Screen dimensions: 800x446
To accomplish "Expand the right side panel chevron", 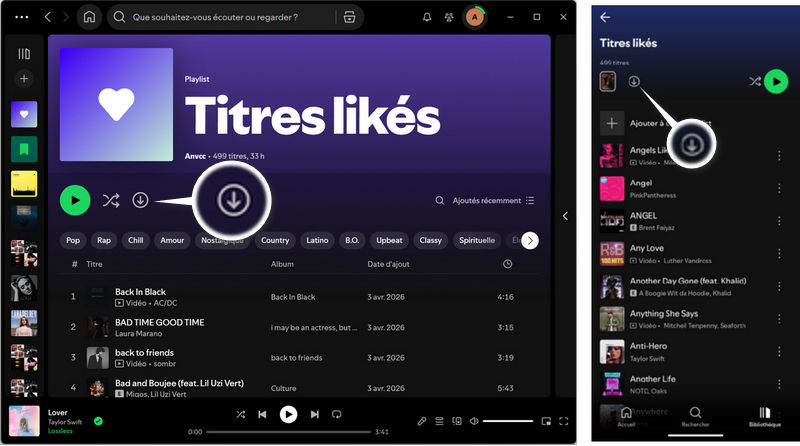I will [565, 216].
